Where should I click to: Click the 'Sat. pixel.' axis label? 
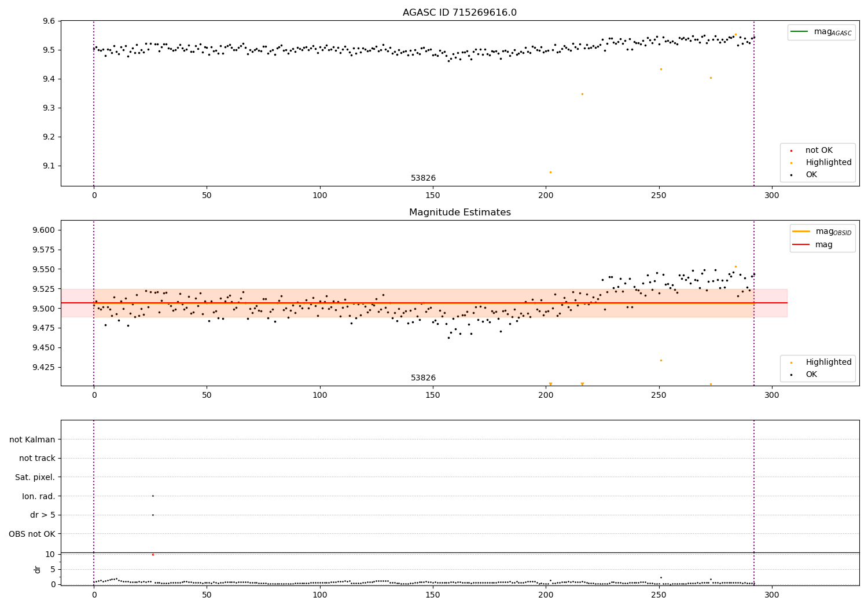click(35, 477)
